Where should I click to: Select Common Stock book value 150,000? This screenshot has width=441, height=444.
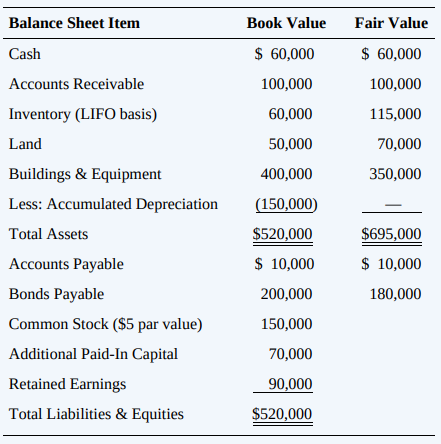point(287,324)
